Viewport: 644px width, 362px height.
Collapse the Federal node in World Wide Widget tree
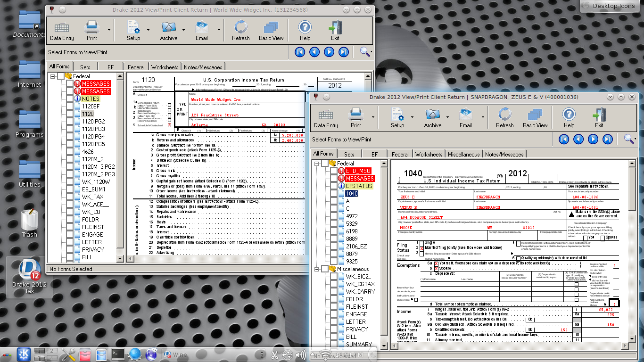53,76
